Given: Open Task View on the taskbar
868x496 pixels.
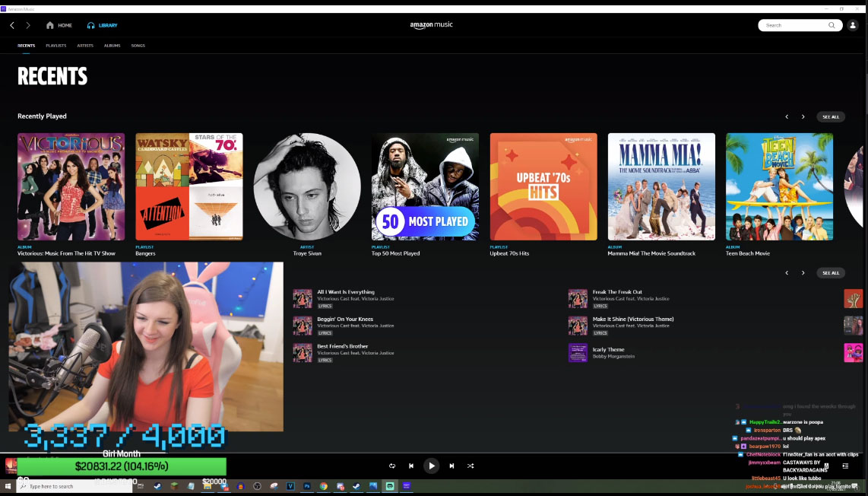Looking at the screenshot, I should pyautogui.click(x=141, y=487).
